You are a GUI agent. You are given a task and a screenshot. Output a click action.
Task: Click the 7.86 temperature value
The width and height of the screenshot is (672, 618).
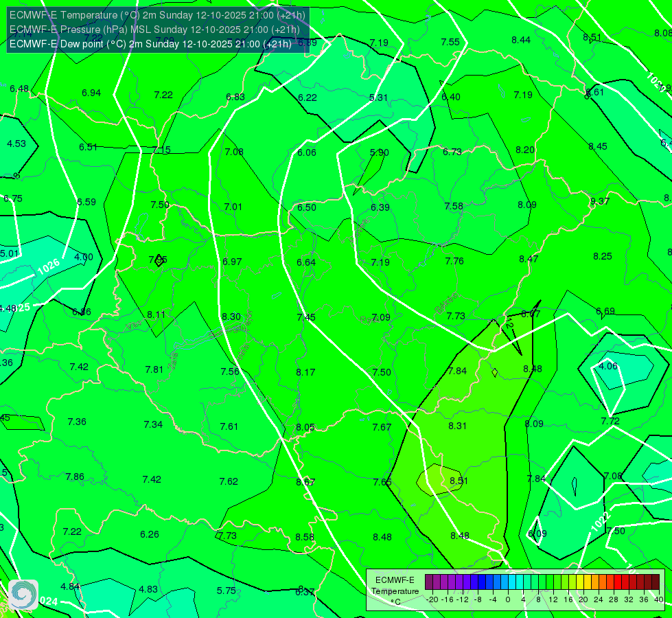coord(75,477)
